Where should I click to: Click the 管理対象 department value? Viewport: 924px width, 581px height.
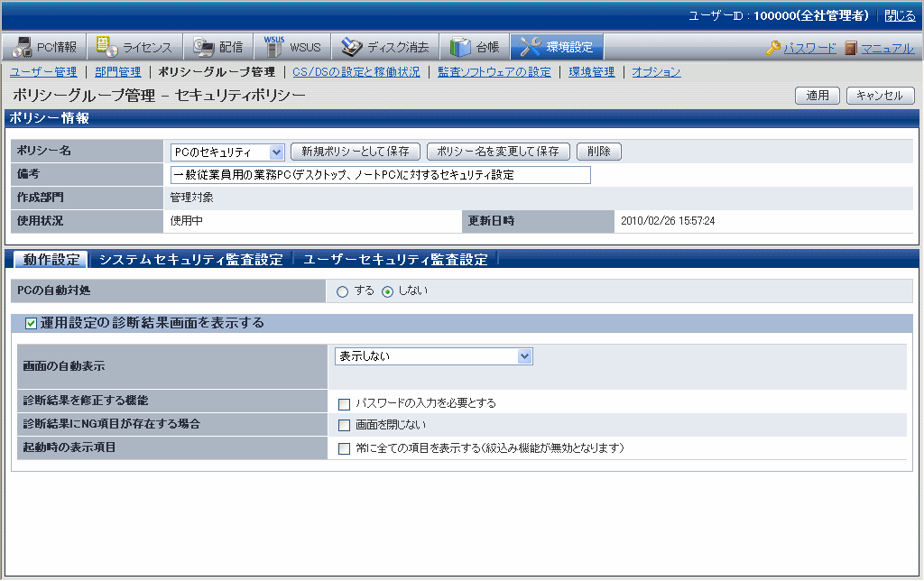tap(192, 198)
